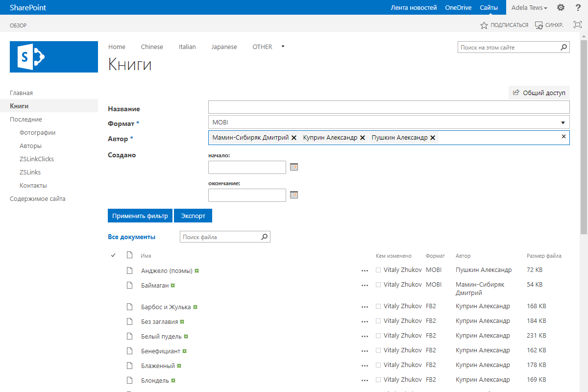Open ellipsis menu for Баймаган document
Screen dimensions: 588x392
coord(364,285)
